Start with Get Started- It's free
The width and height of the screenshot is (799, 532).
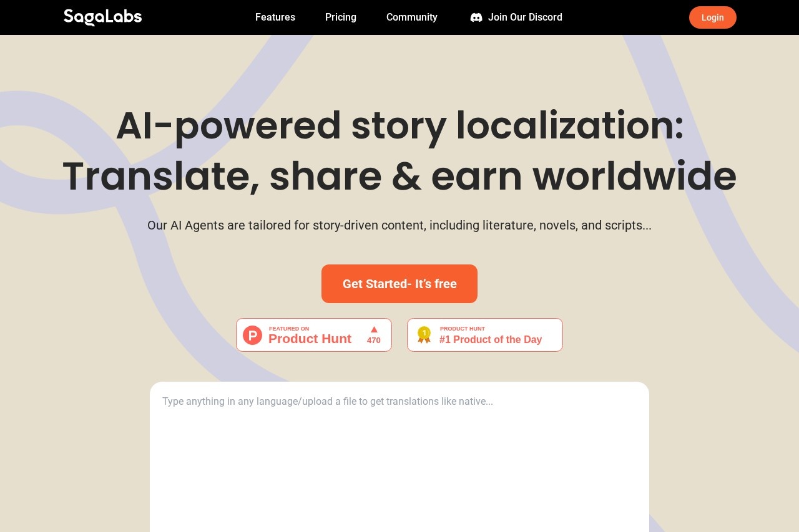click(399, 284)
